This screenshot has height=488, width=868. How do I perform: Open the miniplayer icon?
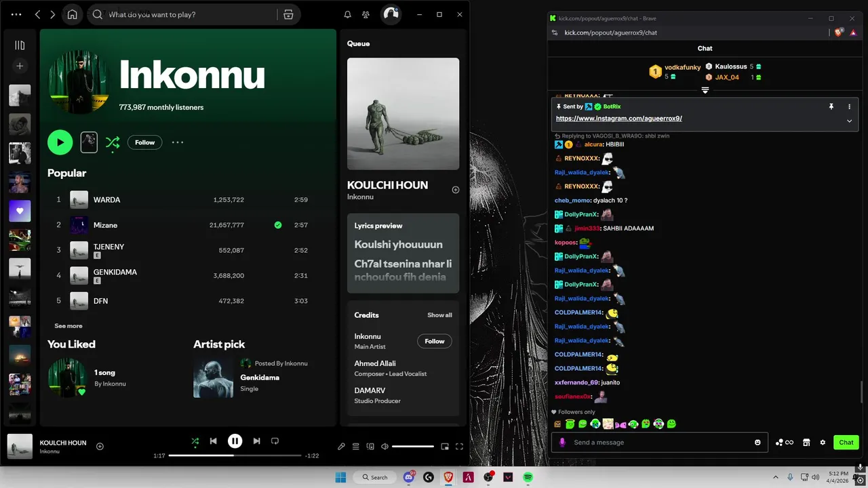click(x=445, y=446)
